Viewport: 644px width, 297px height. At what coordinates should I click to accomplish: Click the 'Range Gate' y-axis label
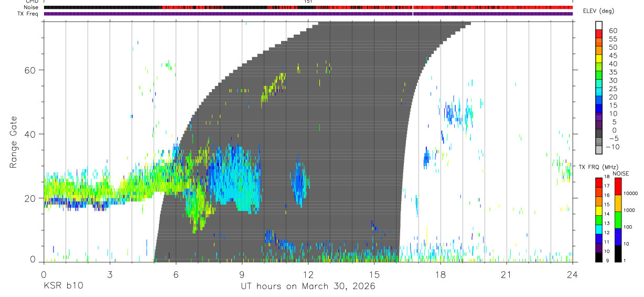[14, 142]
